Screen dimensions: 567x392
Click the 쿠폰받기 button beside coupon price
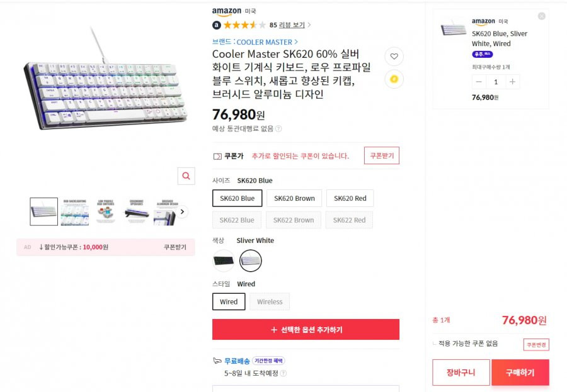tap(382, 155)
